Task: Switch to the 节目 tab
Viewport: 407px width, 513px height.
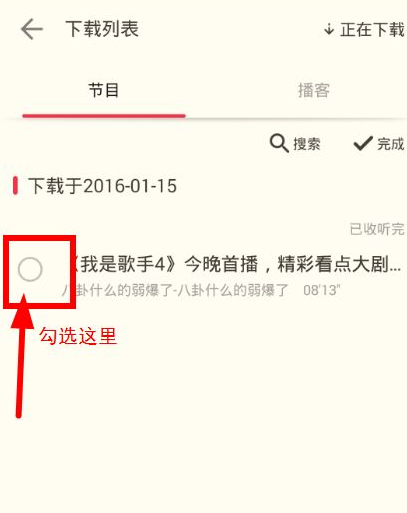Action: (104, 90)
